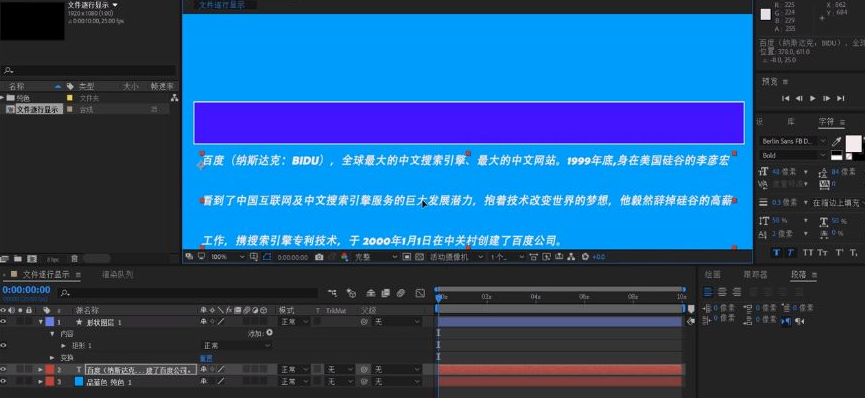Open the graph editor icon in timeline
The height and width of the screenshot is (398, 865).
click(x=420, y=293)
